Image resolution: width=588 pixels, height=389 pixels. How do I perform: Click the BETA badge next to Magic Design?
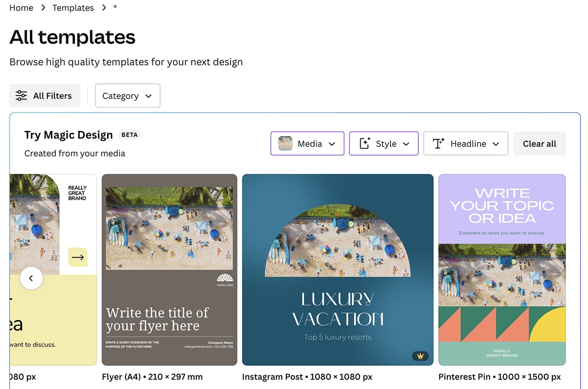tap(129, 135)
